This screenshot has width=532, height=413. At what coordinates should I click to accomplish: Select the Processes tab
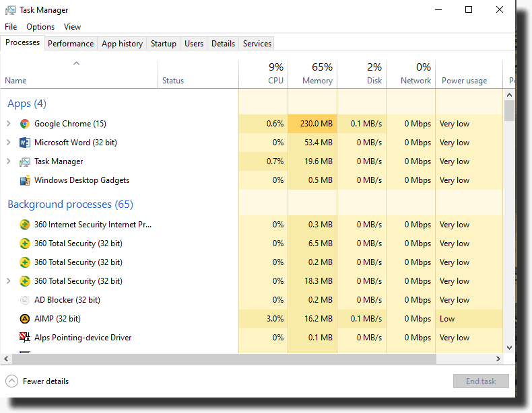pos(22,42)
